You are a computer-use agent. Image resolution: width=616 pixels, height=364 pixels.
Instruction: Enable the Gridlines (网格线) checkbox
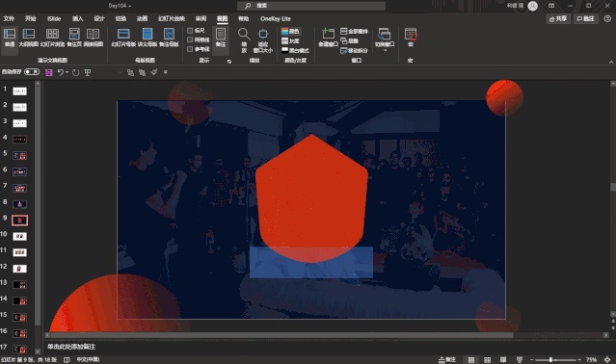(190, 39)
